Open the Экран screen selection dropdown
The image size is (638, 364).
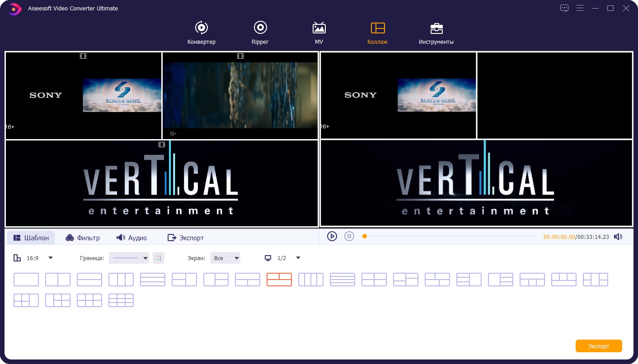(225, 258)
